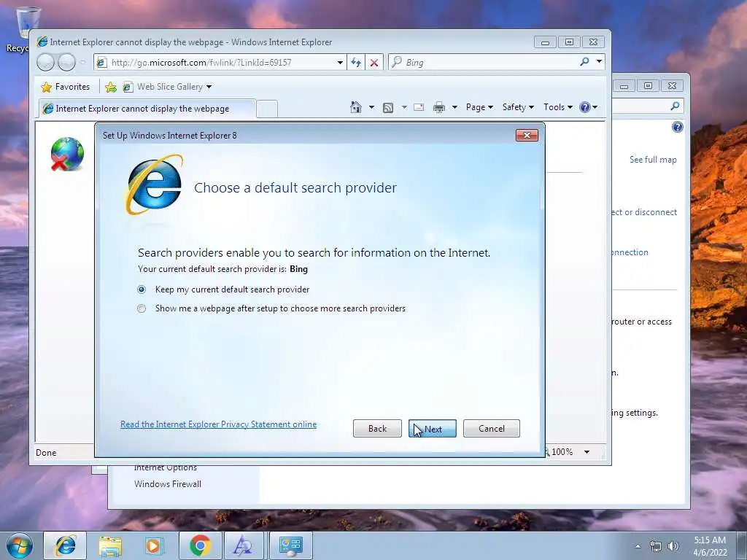
Task: Click the IE Back navigation arrow
Action: [46, 62]
